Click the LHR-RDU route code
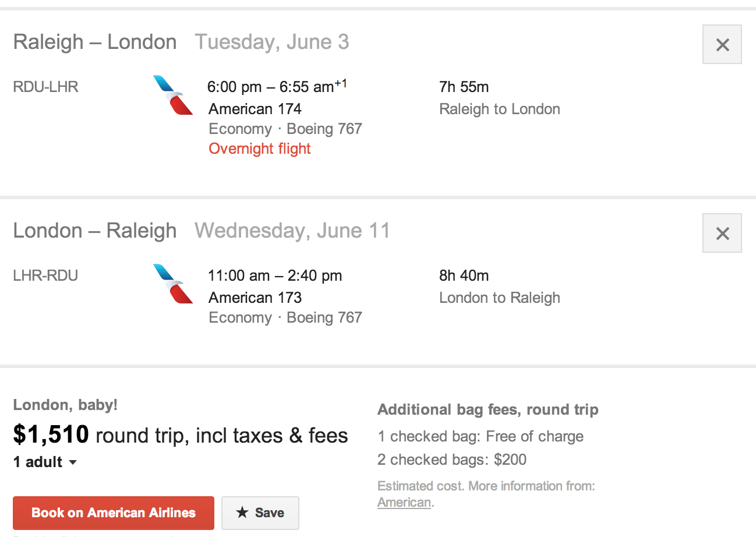 (45, 275)
